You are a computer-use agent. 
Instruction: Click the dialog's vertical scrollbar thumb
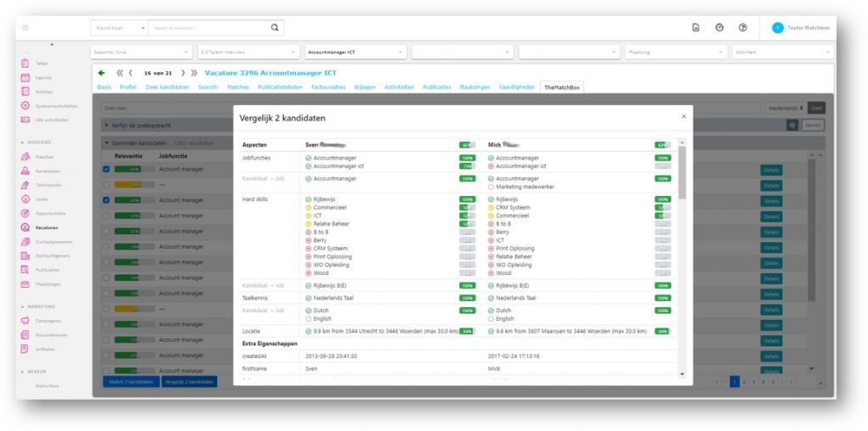[x=682, y=173]
